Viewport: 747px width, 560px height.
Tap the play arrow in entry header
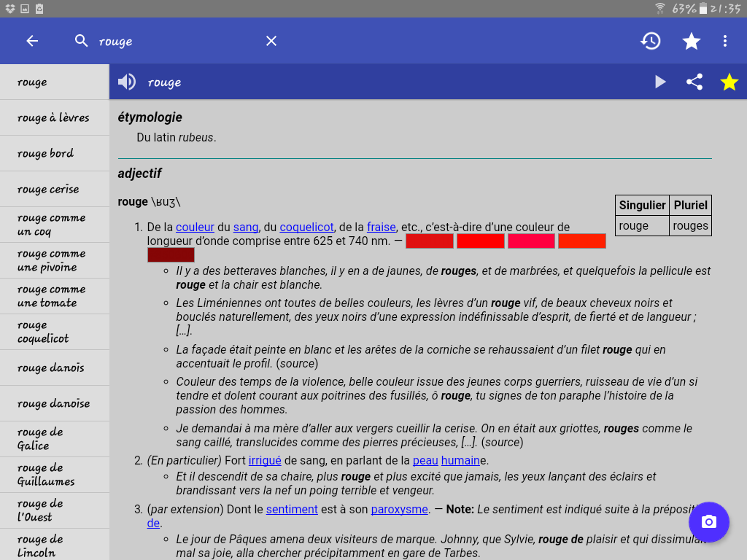[x=660, y=82]
